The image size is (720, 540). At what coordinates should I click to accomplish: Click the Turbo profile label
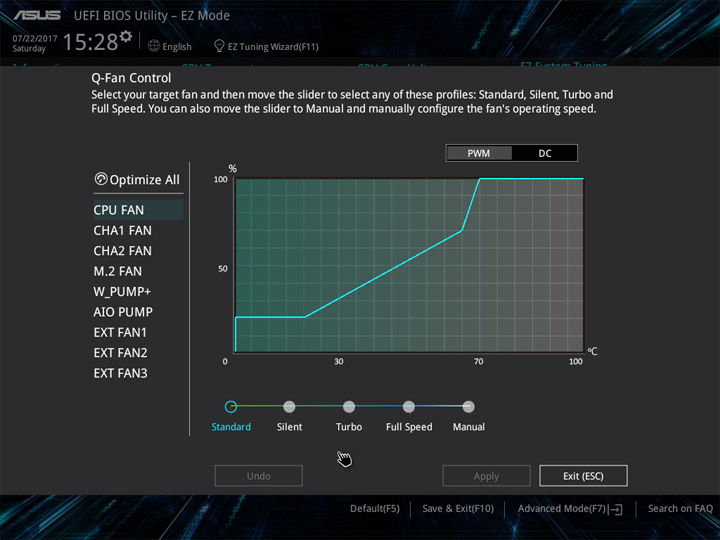click(349, 427)
